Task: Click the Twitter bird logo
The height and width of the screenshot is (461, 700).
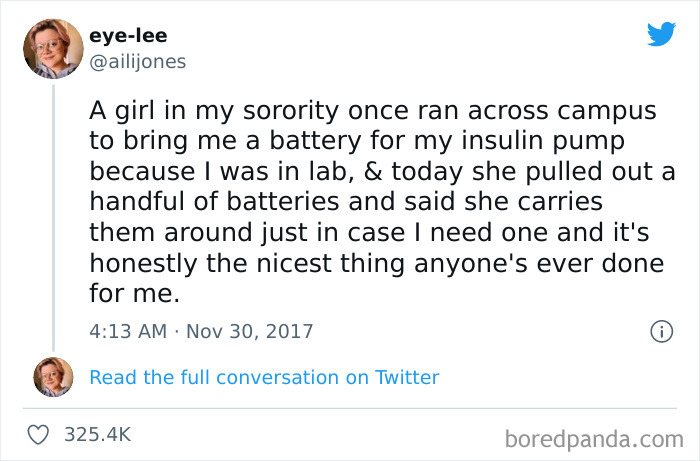Action: tap(661, 34)
